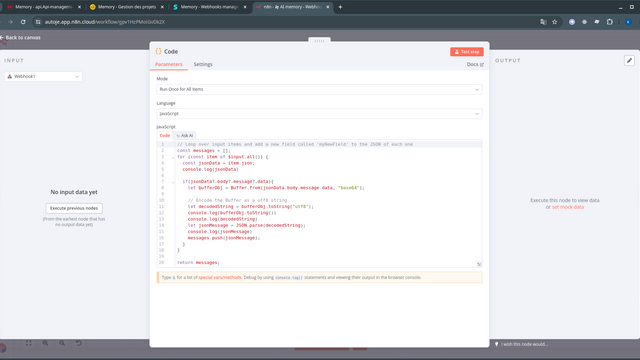This screenshot has width=640, height=360.
Task: Open the Chrome profile avatar
Action: point(629,22)
